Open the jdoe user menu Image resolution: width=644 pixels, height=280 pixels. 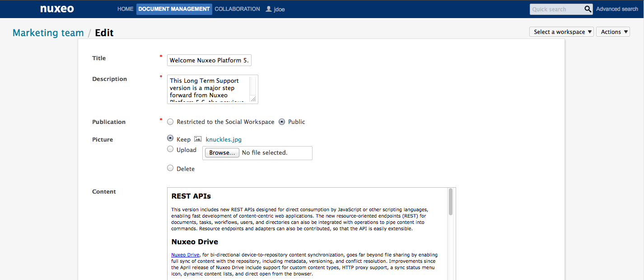[x=280, y=9]
